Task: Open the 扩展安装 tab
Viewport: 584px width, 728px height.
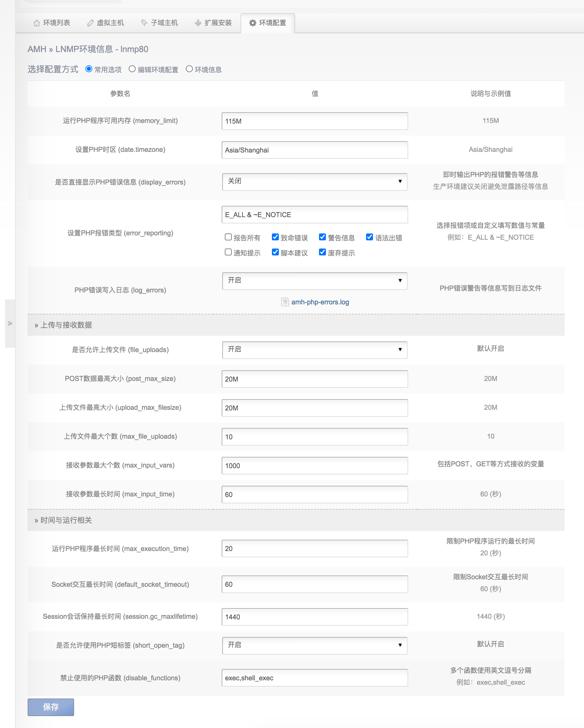Action: 218,23
